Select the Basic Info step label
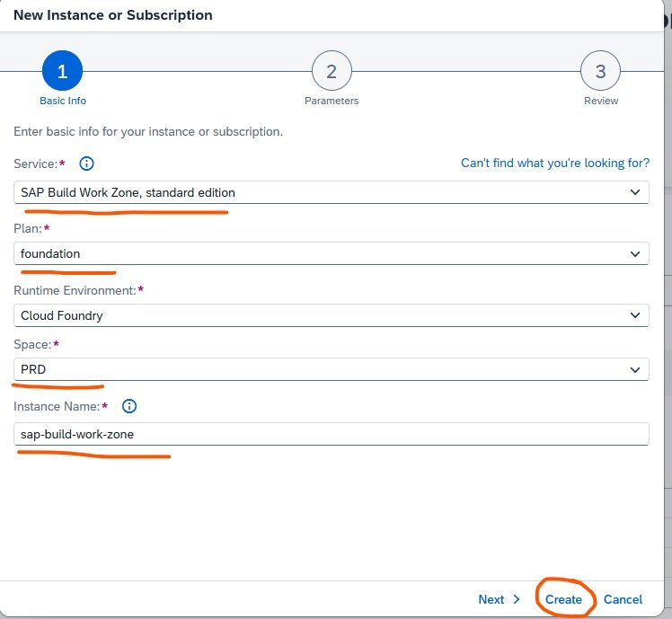The height and width of the screenshot is (619, 672). pos(63,101)
